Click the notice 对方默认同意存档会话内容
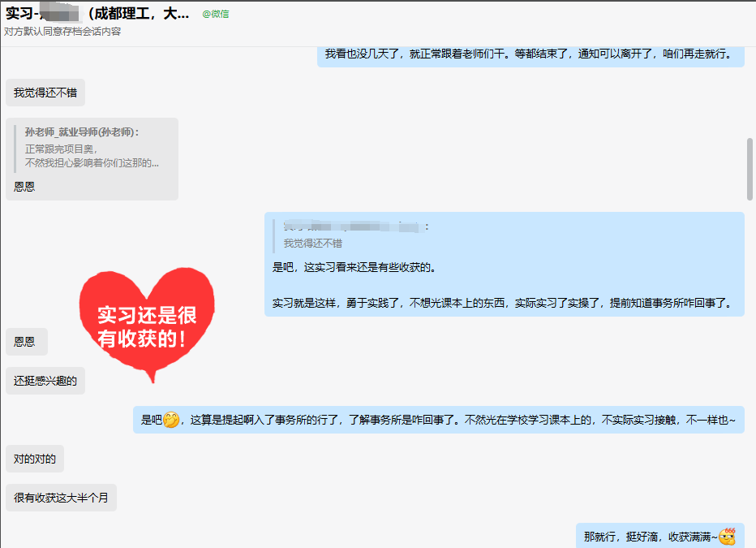 coord(62,32)
